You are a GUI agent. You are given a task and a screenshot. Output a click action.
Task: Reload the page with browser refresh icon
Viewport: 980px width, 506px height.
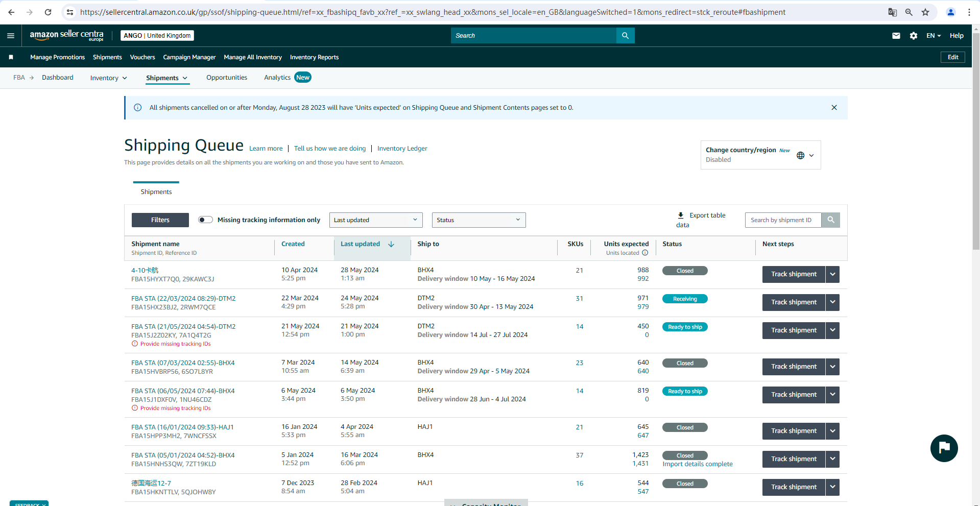48,12
